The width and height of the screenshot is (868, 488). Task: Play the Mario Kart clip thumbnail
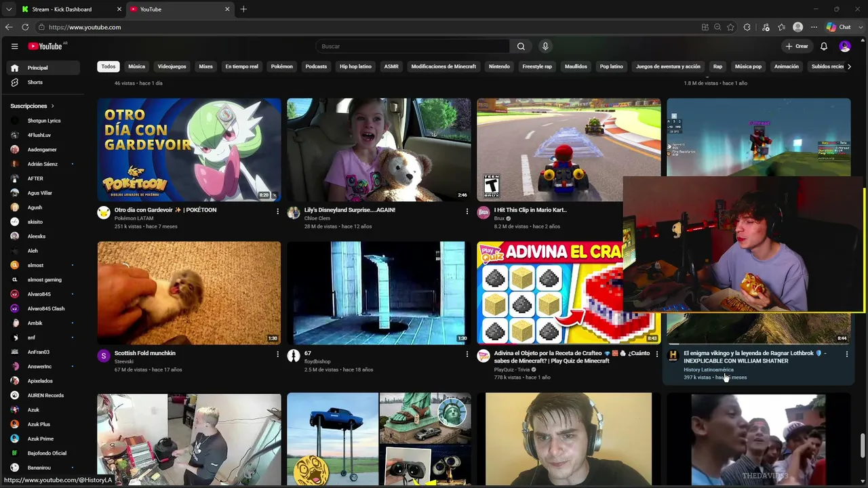[568, 150]
